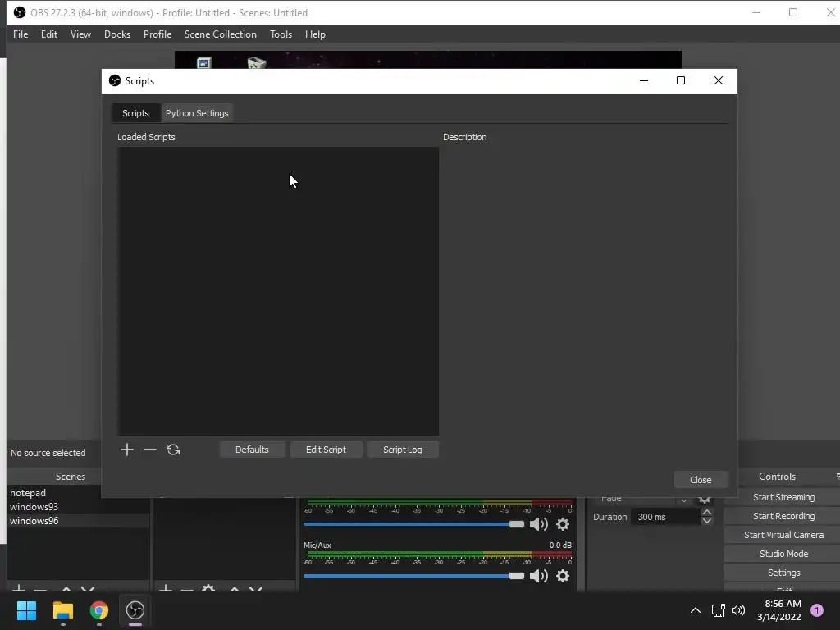Close the Scripts dialog with X
This screenshot has width=840, height=630.
[719, 80]
